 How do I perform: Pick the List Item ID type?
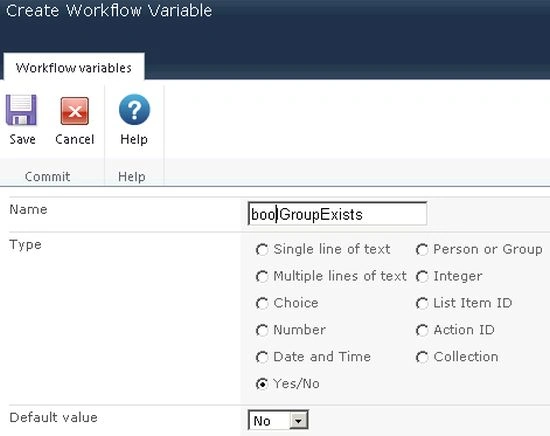[x=422, y=303]
